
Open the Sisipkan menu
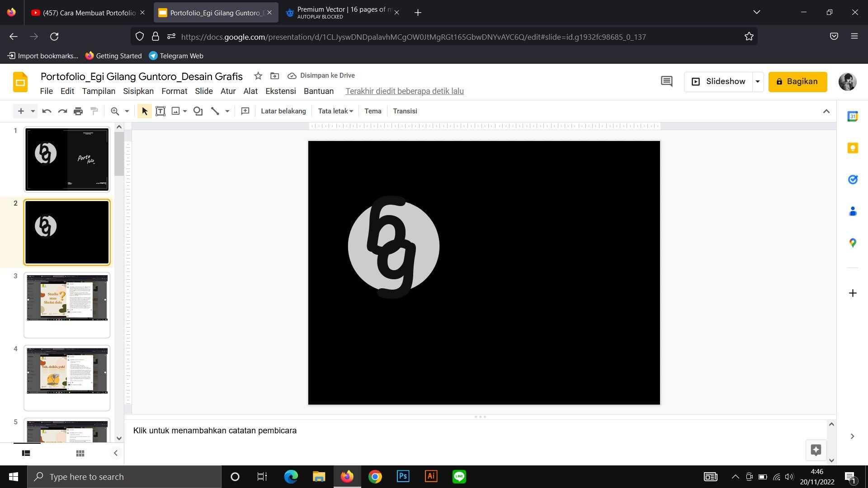coord(138,91)
